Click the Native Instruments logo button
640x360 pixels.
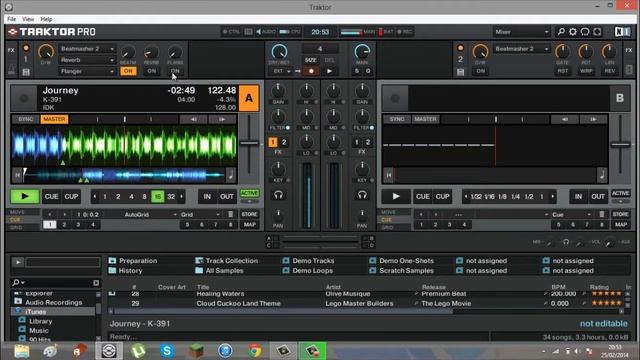[x=622, y=32]
